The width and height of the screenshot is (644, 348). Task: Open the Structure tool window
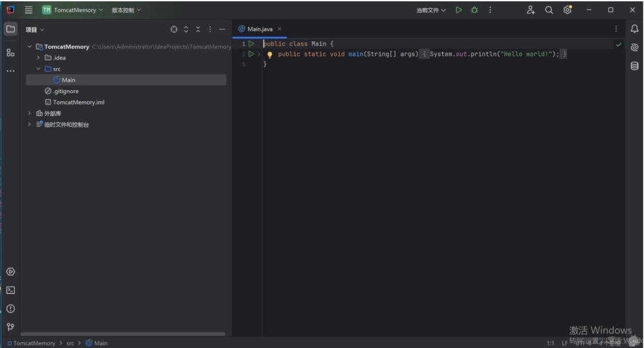(11, 53)
